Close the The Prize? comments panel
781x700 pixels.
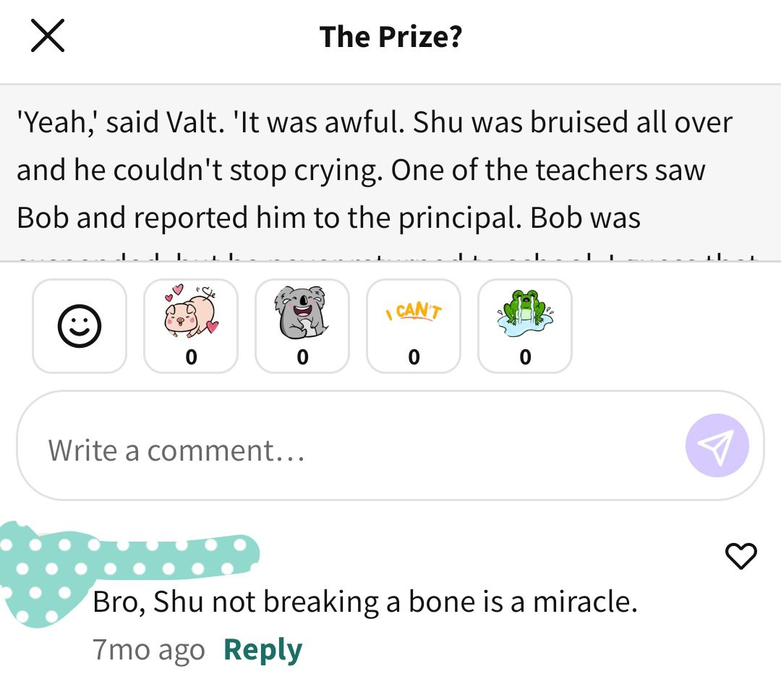coord(47,35)
